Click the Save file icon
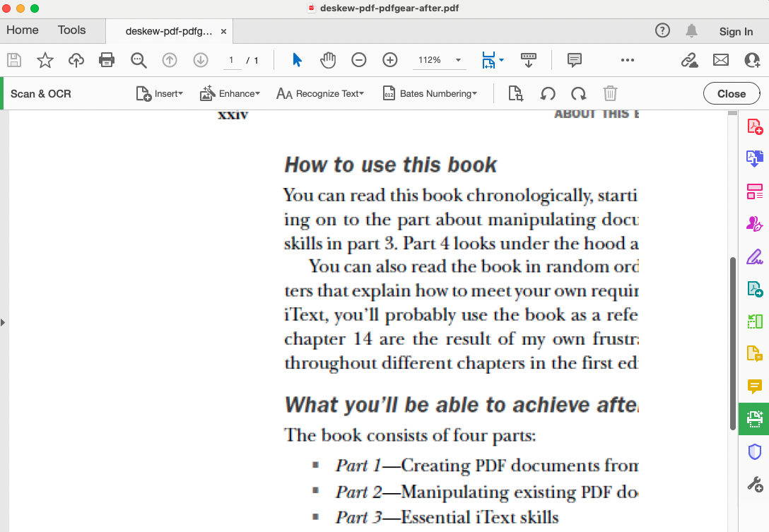 coord(14,60)
